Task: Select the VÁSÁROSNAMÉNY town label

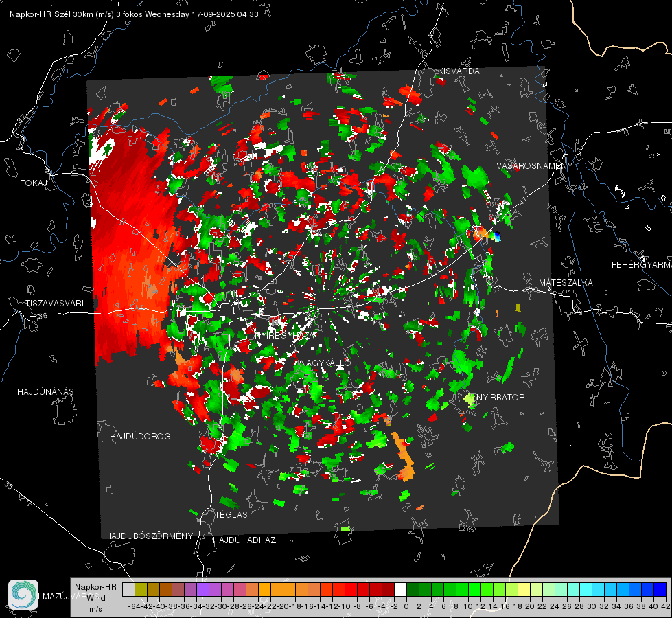Action: (x=535, y=166)
